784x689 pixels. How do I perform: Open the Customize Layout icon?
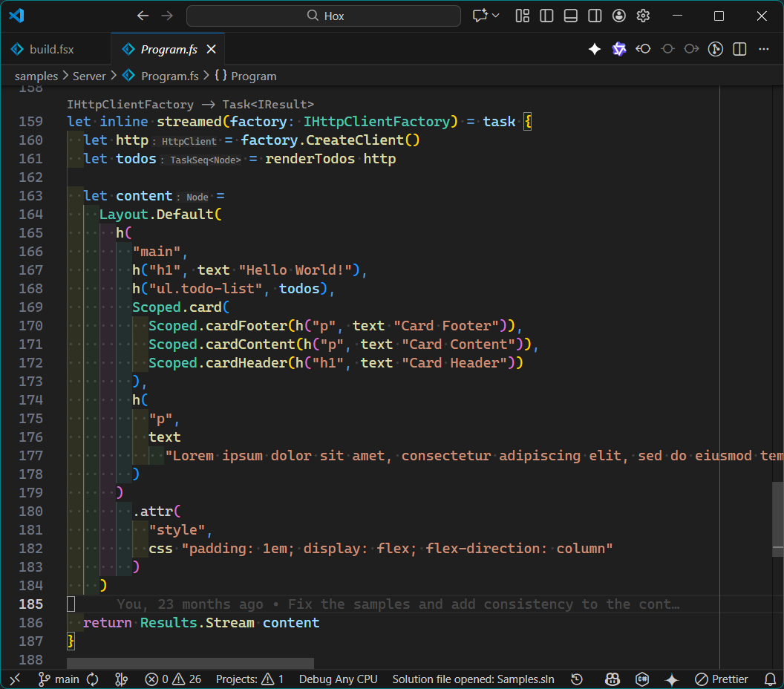[523, 16]
